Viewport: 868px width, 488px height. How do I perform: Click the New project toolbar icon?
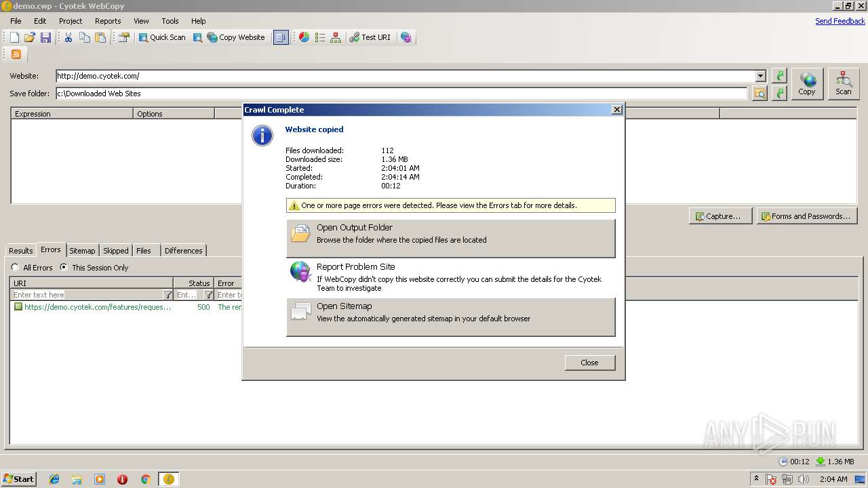tap(14, 37)
